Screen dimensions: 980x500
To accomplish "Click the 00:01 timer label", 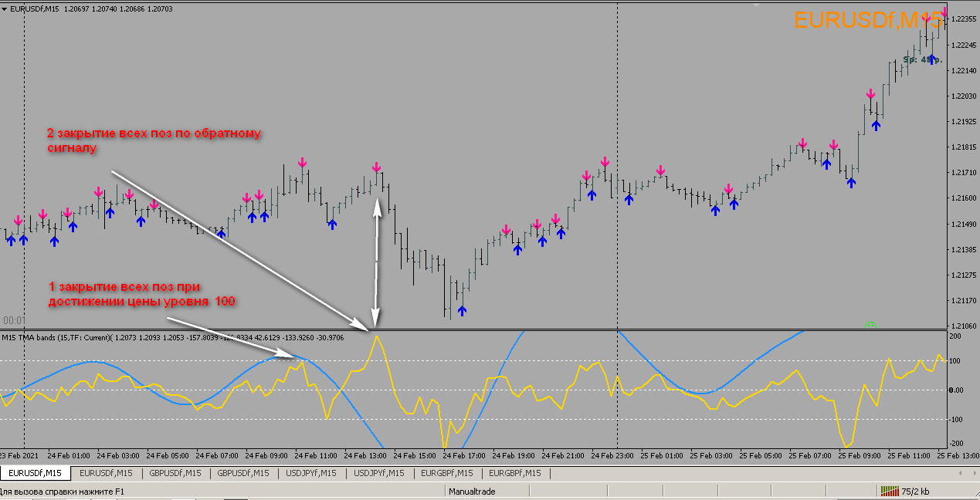I will pos(14,319).
